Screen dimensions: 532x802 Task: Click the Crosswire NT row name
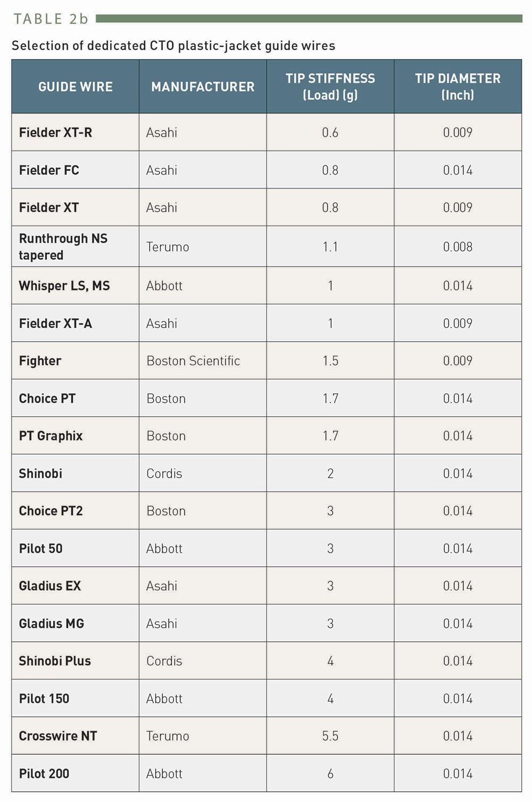[x=58, y=736]
